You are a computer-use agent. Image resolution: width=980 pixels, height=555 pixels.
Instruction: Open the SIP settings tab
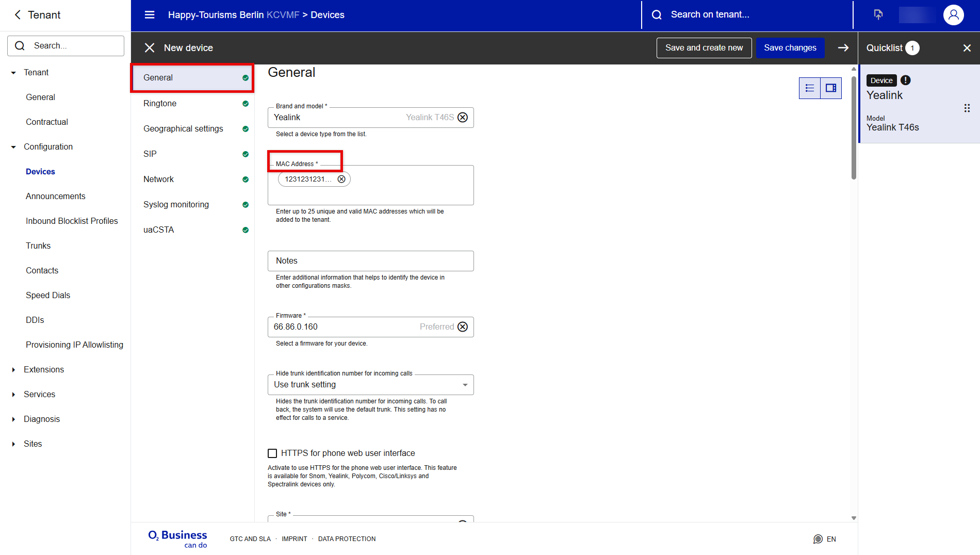[x=150, y=154]
